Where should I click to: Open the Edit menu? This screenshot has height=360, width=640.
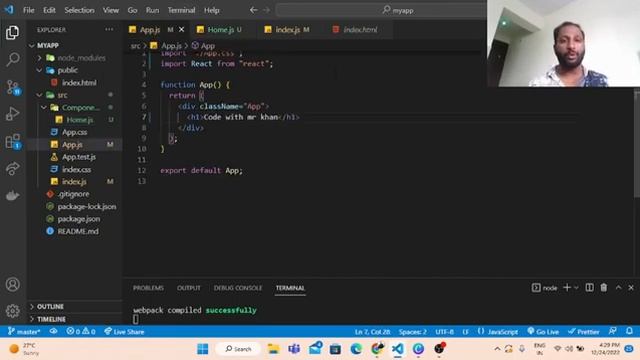(x=49, y=10)
